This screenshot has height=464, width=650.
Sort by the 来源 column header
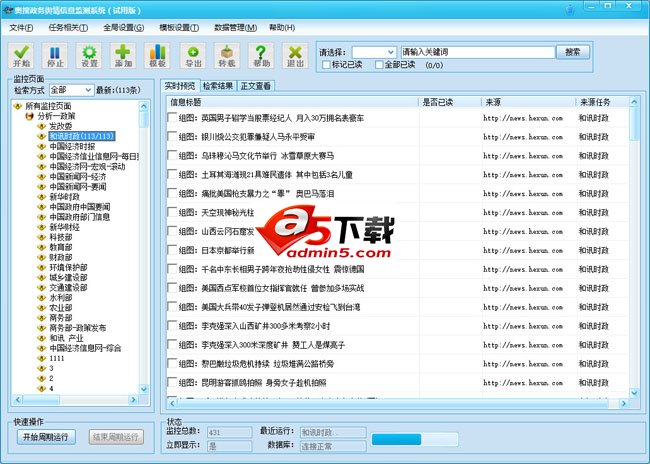tap(529, 102)
